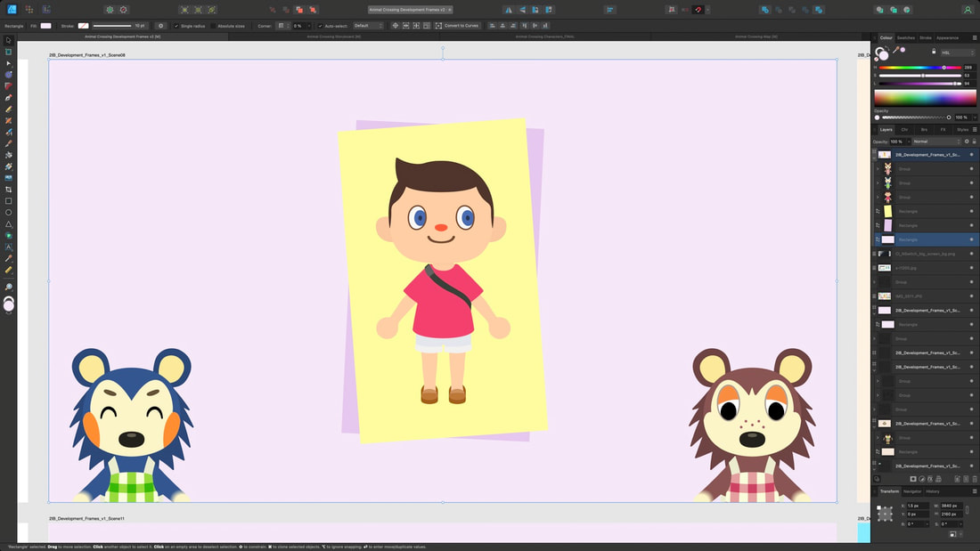Switch to the Swatches tab

coord(906,38)
